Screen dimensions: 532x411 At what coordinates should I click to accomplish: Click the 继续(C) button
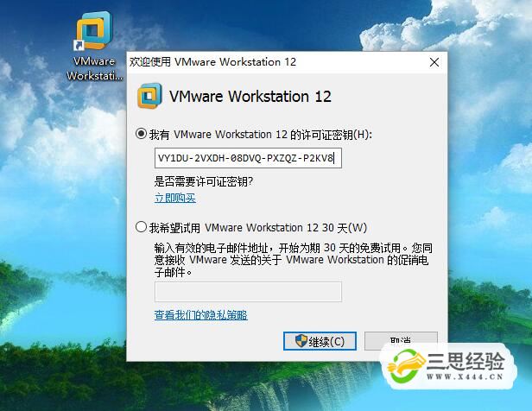(x=320, y=341)
